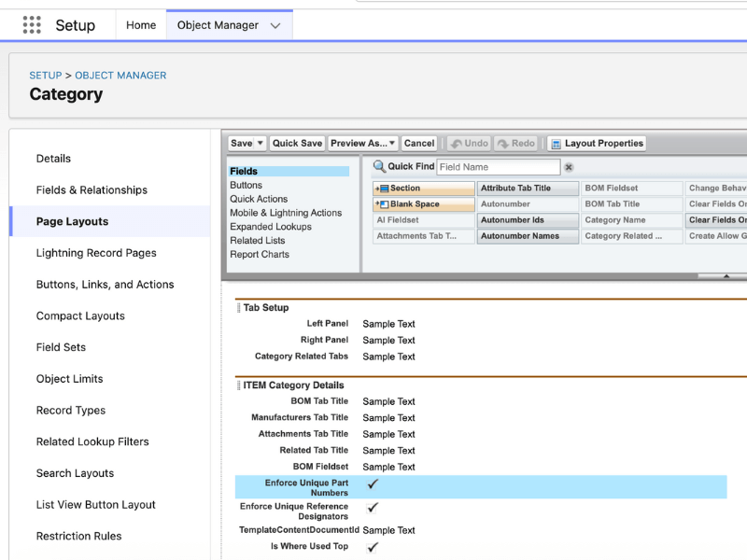Click the Layout Properties button label
The width and height of the screenshot is (747, 560).
point(603,144)
